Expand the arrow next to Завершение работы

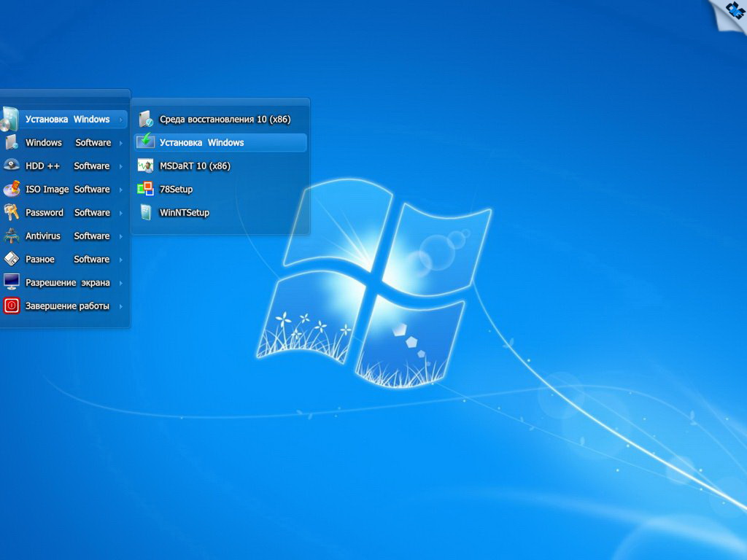click(x=121, y=306)
